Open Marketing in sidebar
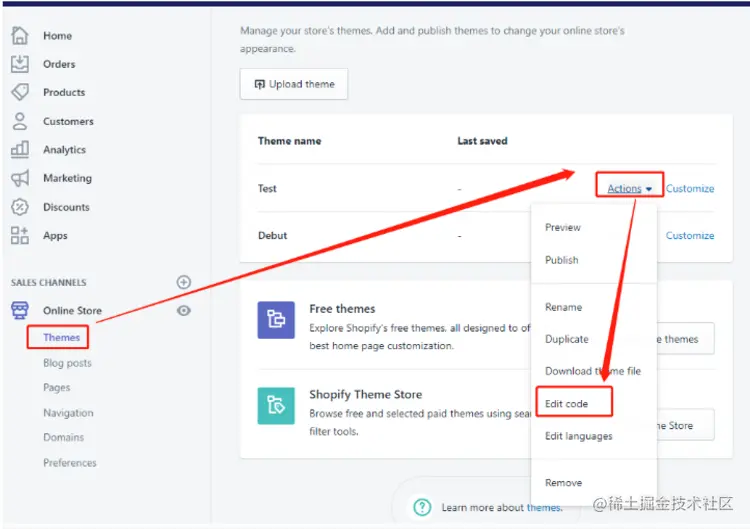Image resolution: width=750 pixels, height=529 pixels. click(x=67, y=178)
